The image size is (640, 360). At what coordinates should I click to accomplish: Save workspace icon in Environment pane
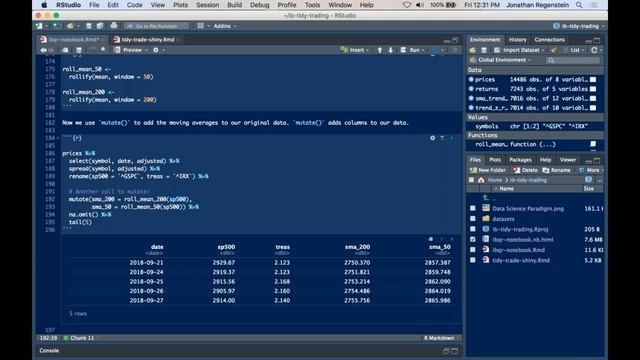(x=484, y=50)
